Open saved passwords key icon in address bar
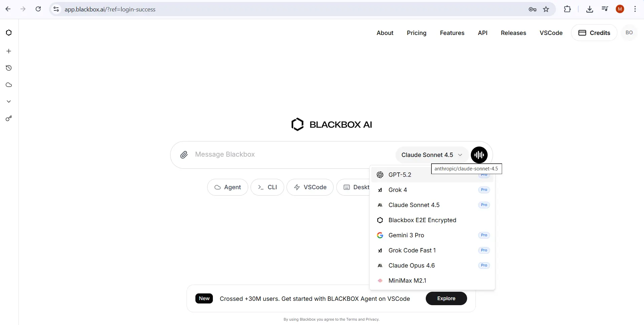The height and width of the screenshot is (325, 644). pos(532,9)
